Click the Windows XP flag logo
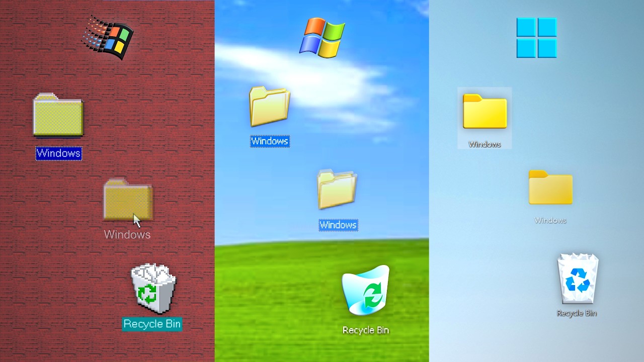The width and height of the screenshot is (644, 362). 323,37
